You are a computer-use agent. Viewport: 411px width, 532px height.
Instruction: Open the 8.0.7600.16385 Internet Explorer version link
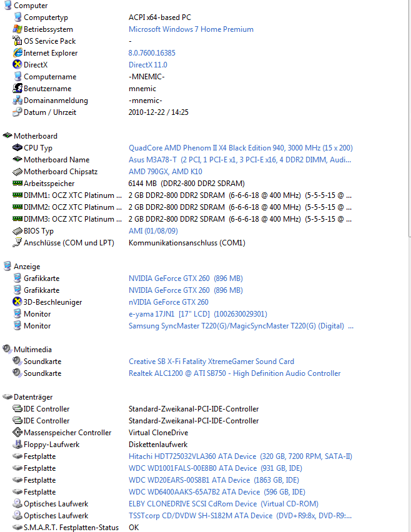click(x=152, y=53)
